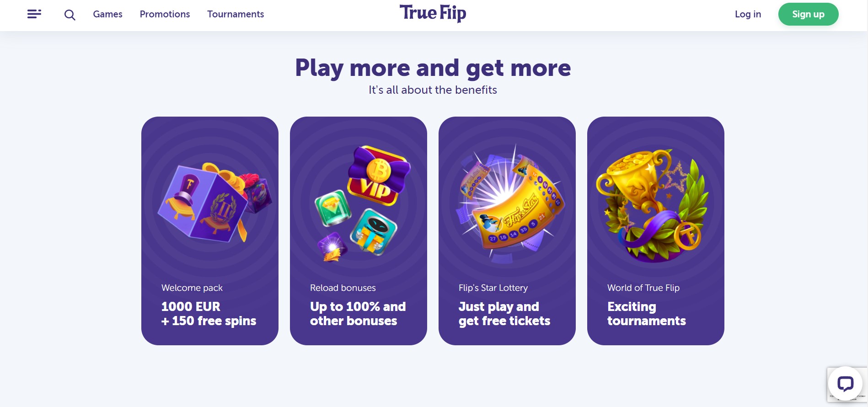Screen dimensions: 868x407
Task: Select the Welcome pack label
Action: [x=192, y=288]
